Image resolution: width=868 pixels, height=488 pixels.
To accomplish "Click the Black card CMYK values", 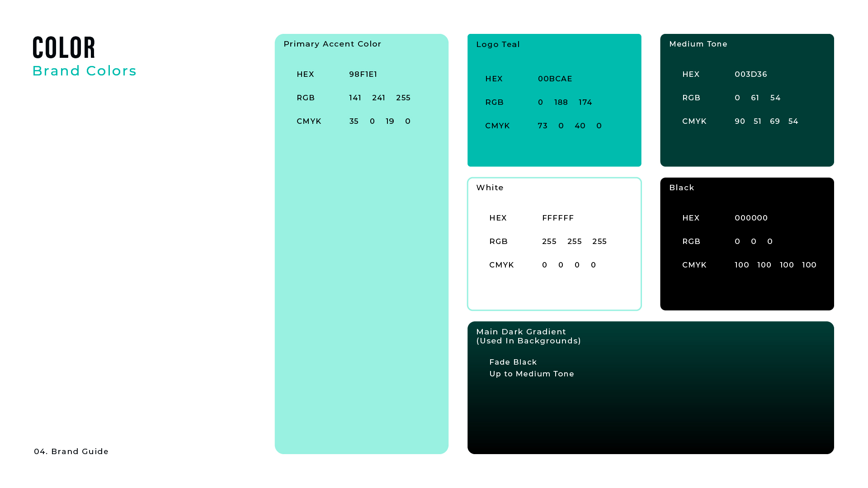I will (775, 265).
